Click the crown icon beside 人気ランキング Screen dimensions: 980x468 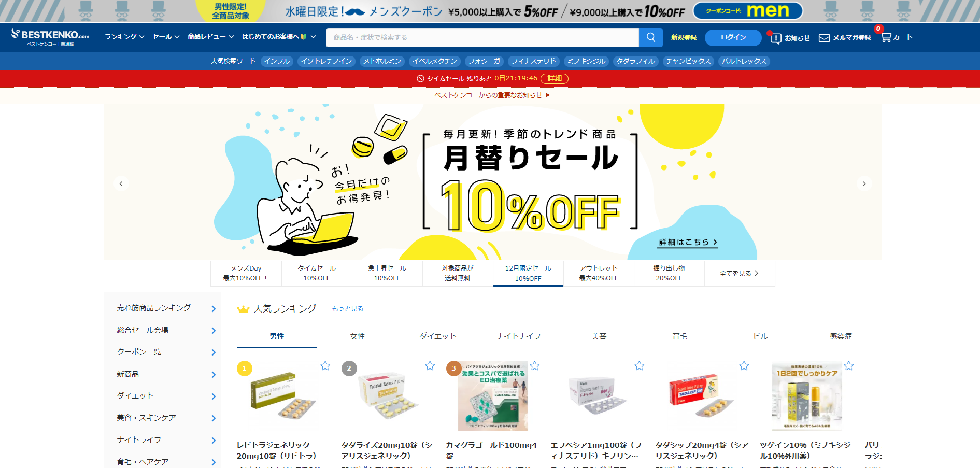click(243, 309)
